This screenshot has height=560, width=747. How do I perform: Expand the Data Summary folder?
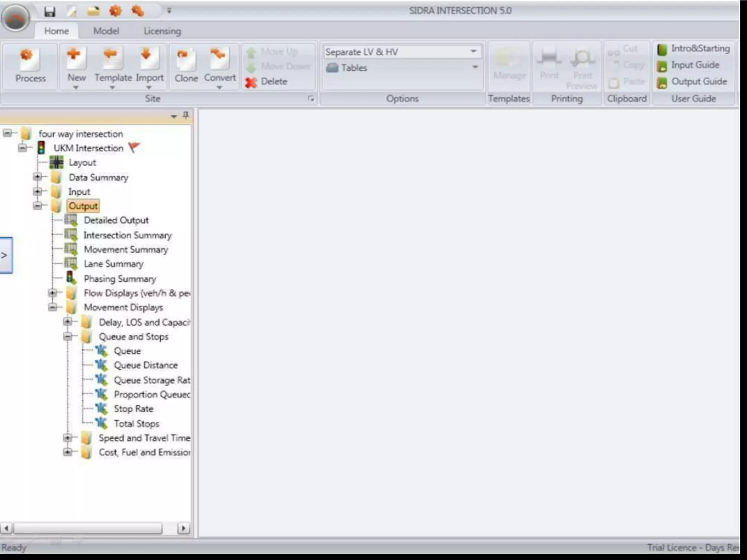[38, 177]
